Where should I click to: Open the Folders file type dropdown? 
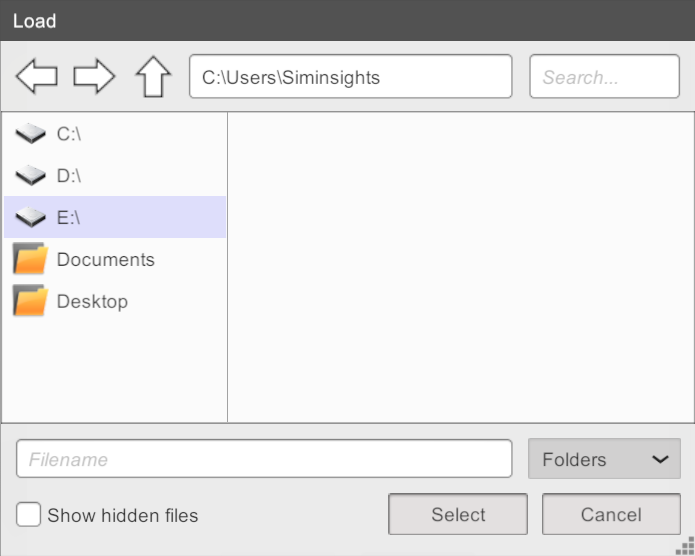pos(603,459)
